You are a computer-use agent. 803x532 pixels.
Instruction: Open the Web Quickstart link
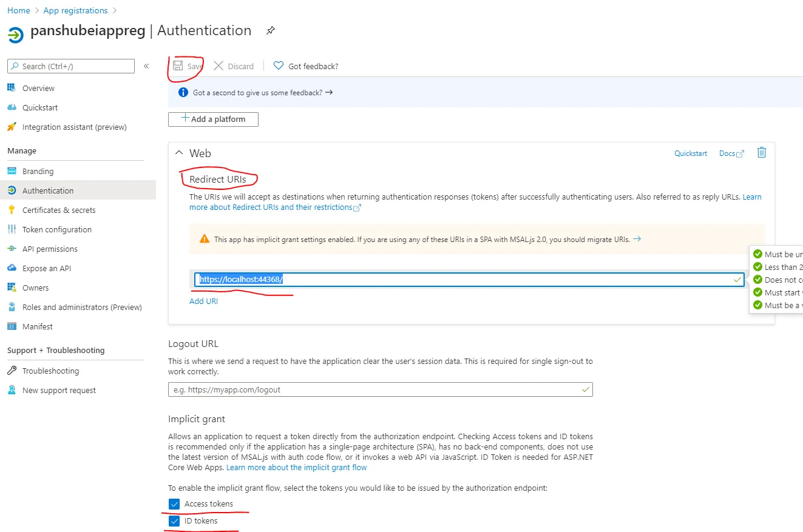pyautogui.click(x=691, y=153)
